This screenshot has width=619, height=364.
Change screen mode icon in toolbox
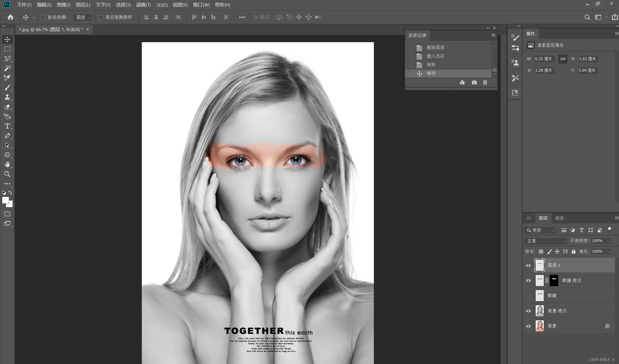[x=7, y=224]
